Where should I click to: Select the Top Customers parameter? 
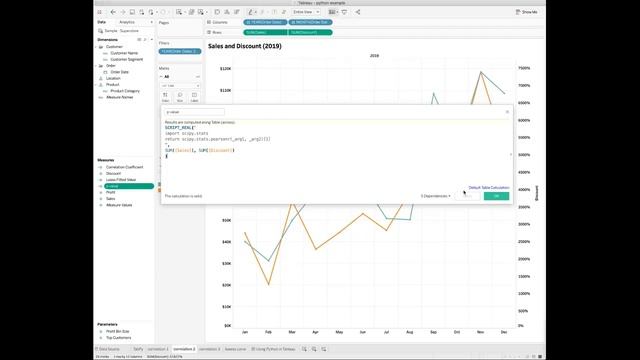[118, 338]
